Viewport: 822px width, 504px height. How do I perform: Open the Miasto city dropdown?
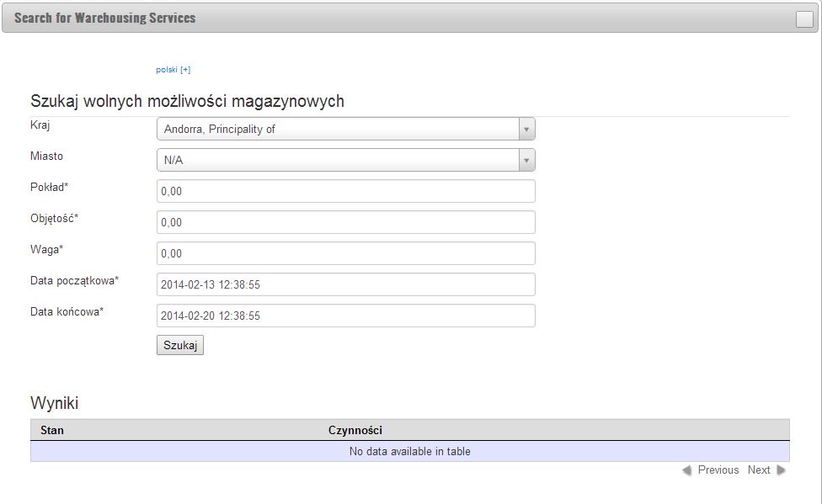click(337, 160)
